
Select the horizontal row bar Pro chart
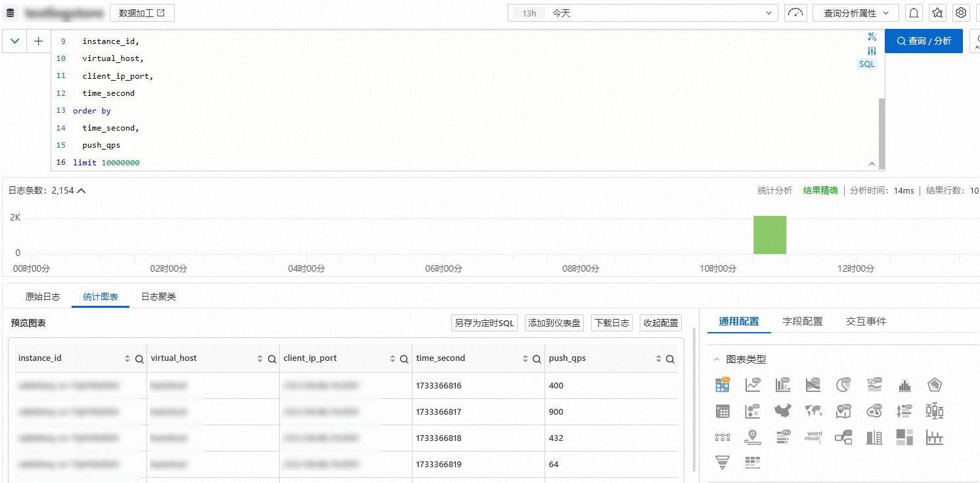[783, 437]
